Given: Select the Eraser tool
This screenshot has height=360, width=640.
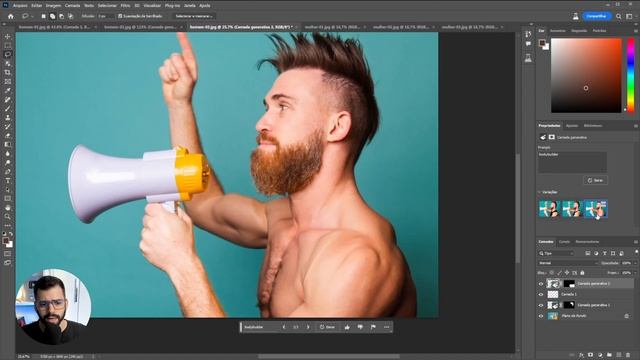Looking at the screenshot, I should [x=7, y=136].
